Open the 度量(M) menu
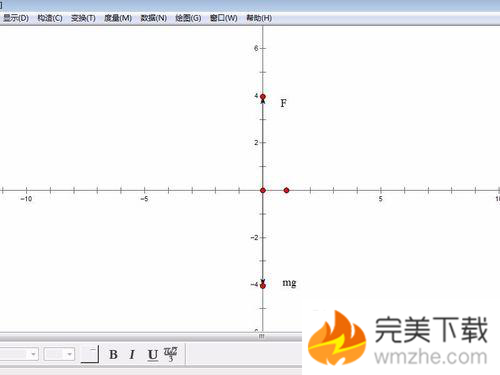500x375 pixels. pyautogui.click(x=118, y=18)
